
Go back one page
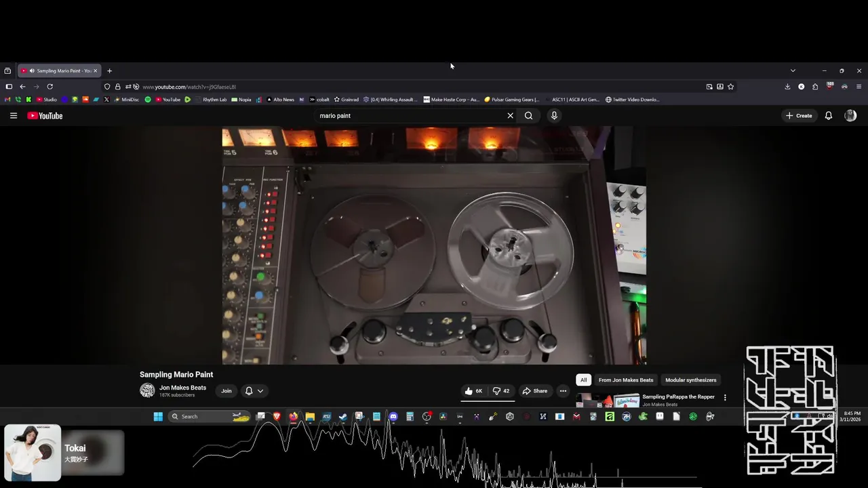pyautogui.click(x=22, y=87)
